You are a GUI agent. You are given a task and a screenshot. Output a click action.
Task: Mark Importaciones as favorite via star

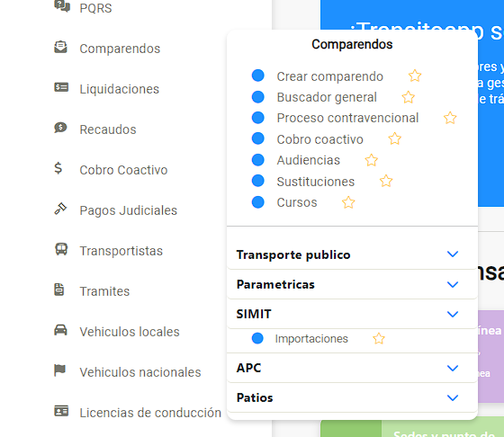pos(379,338)
